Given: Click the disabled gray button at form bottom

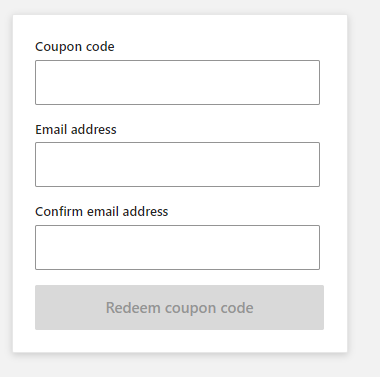Looking at the screenshot, I should pyautogui.click(x=179, y=307).
